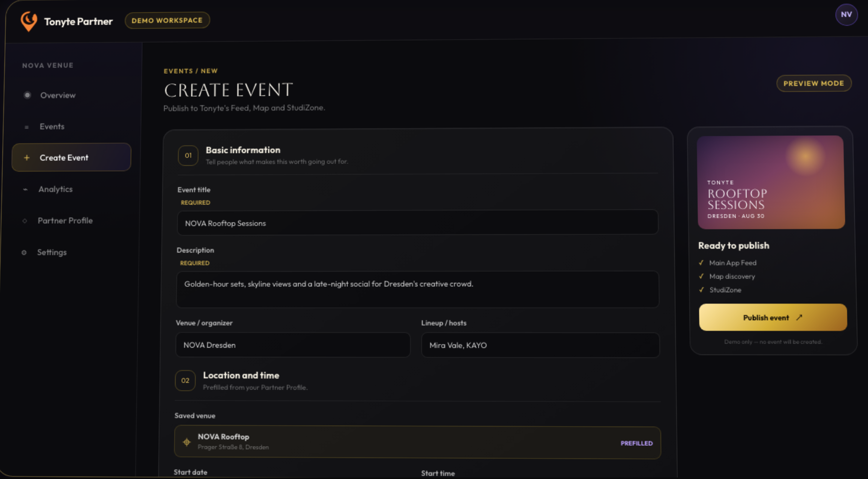Click into the Event title field

[x=417, y=223]
